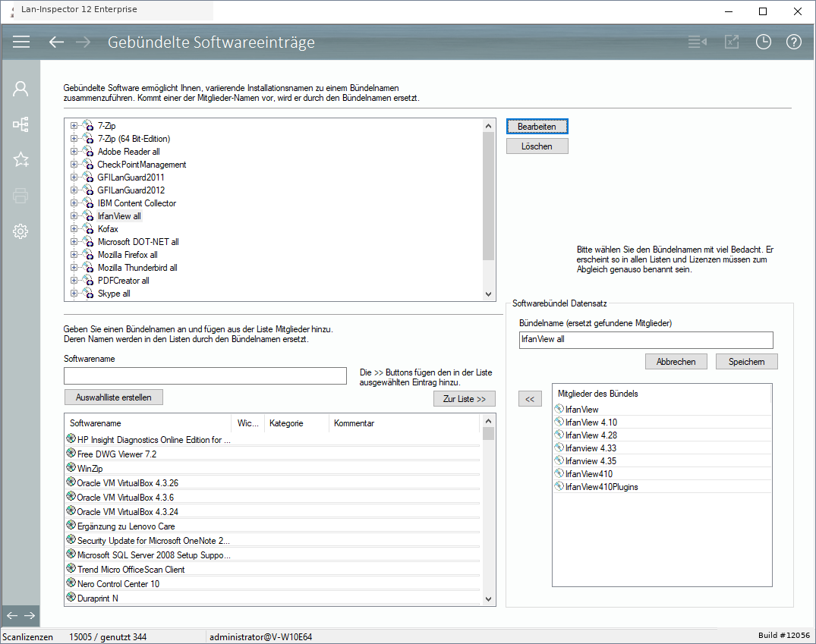Open the user profile sidebar icon
Screen dimensions: 816x644
click(20, 89)
